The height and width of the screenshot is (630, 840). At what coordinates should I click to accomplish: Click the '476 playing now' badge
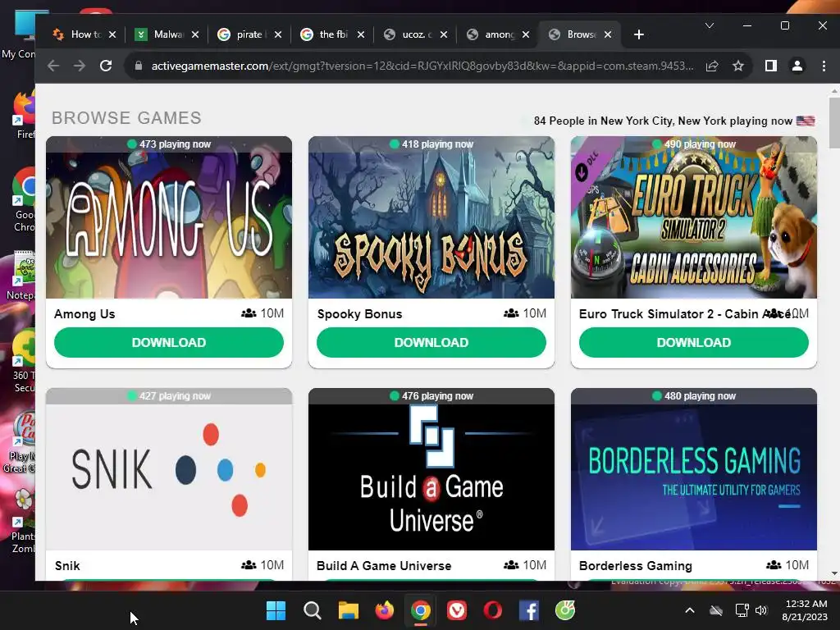[431, 396]
